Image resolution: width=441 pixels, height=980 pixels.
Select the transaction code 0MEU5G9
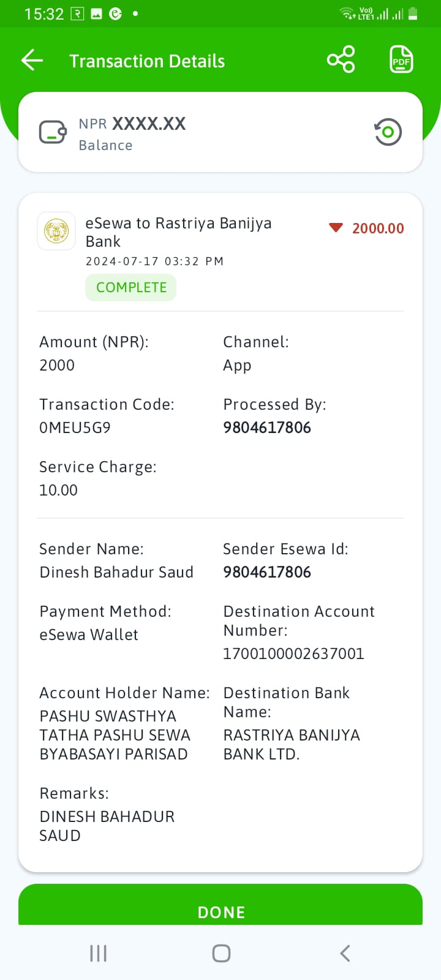(75, 428)
